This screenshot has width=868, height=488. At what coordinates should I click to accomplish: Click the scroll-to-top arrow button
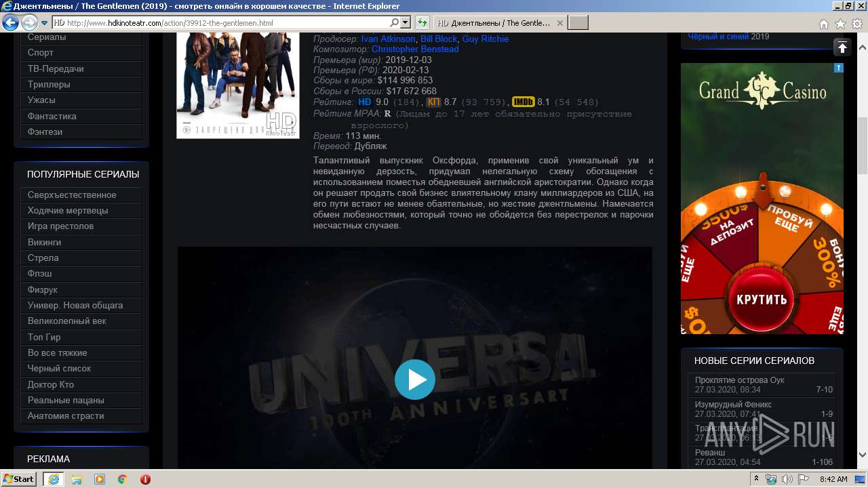pos(842,47)
